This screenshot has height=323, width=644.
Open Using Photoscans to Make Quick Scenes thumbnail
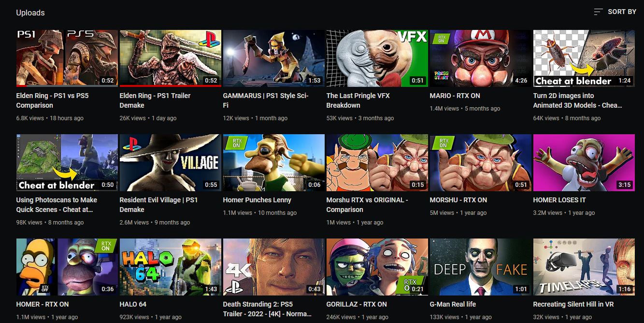point(67,162)
